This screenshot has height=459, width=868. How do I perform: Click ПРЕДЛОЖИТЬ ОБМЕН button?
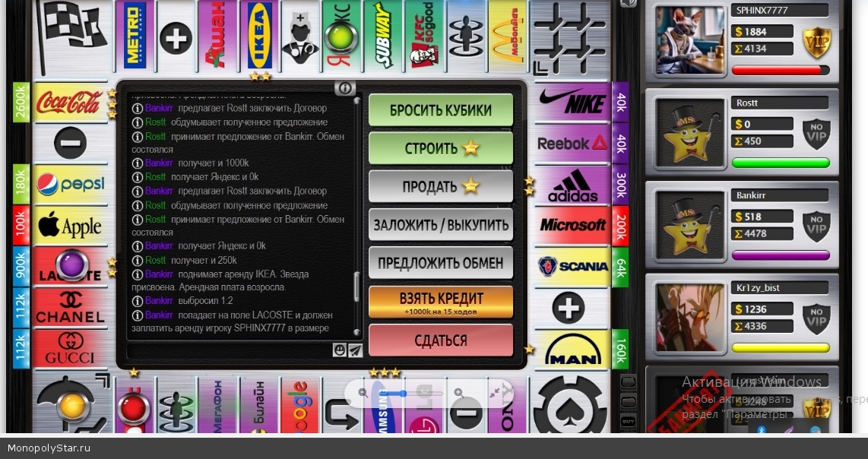[441, 262]
